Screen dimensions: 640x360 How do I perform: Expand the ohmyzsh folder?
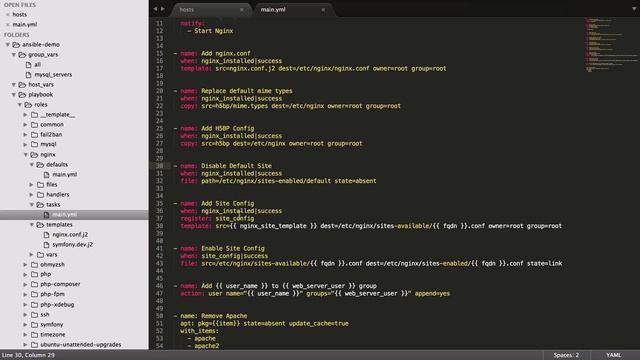tap(26, 264)
